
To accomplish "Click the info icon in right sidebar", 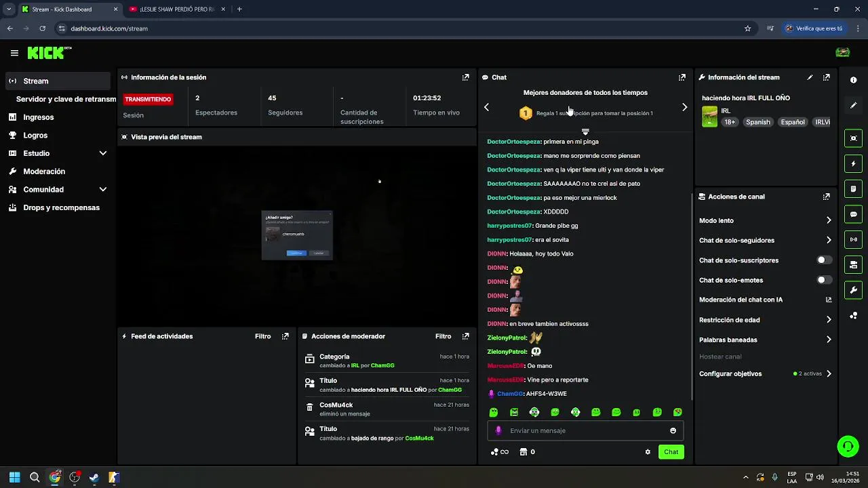I will click(853, 80).
